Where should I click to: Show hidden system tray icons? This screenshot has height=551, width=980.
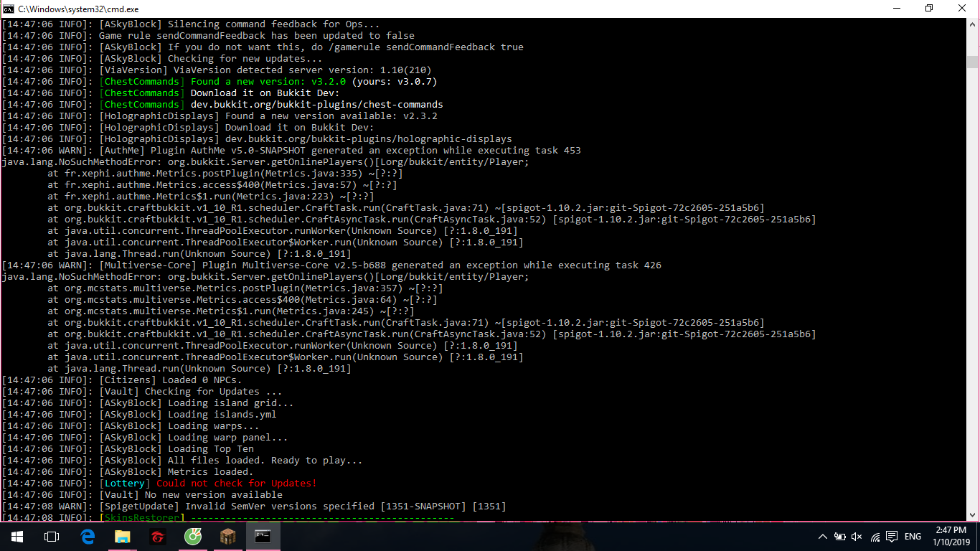point(823,537)
